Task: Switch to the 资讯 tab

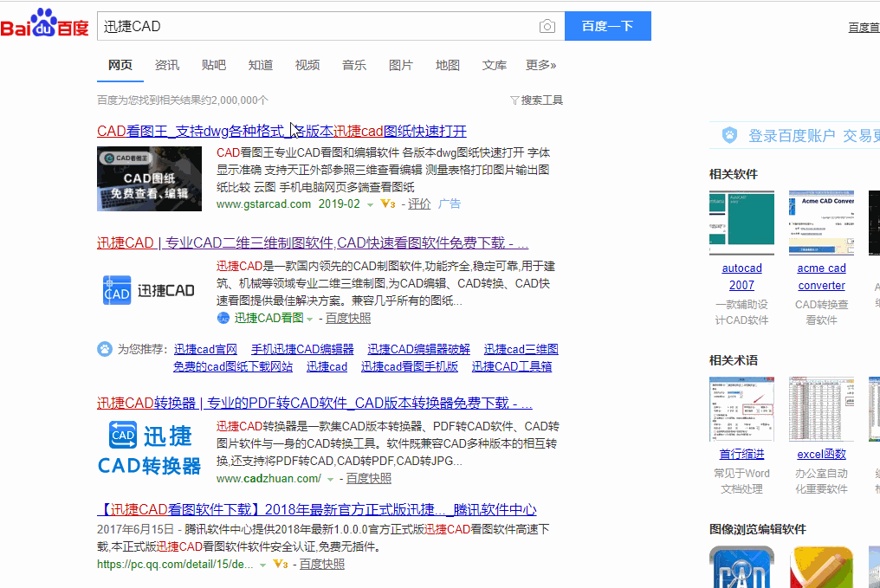Action: (x=167, y=65)
